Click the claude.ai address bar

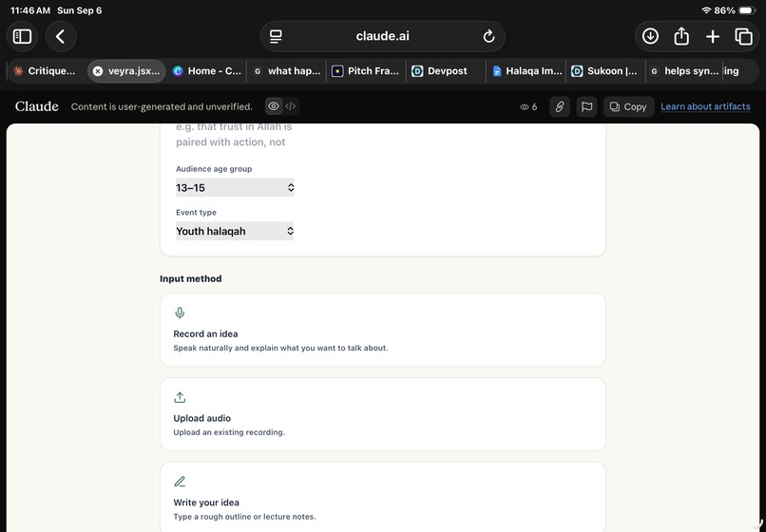(382, 36)
